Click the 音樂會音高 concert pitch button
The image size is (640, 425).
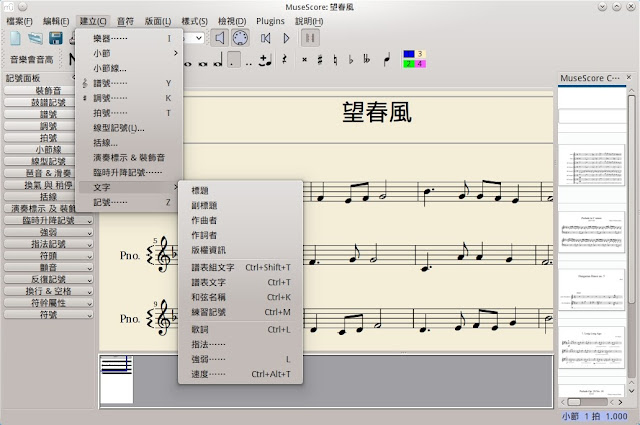[32, 60]
